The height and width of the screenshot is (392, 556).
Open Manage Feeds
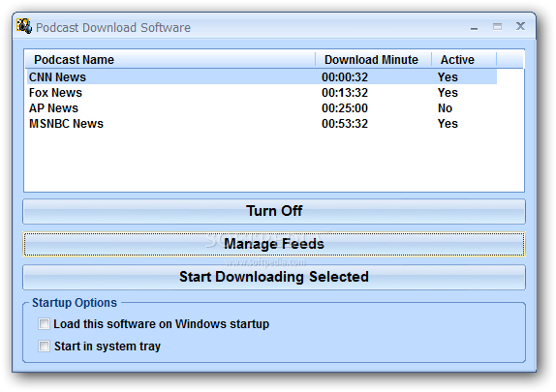coord(274,244)
